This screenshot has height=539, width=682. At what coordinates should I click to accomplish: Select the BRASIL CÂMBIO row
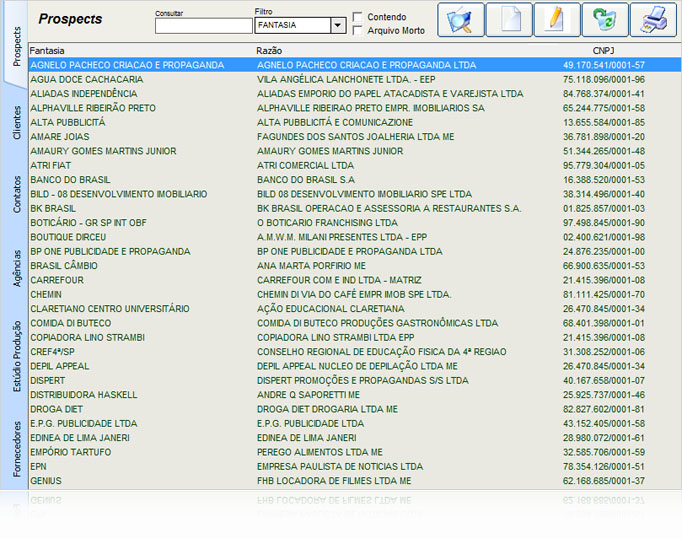pyautogui.click(x=354, y=266)
